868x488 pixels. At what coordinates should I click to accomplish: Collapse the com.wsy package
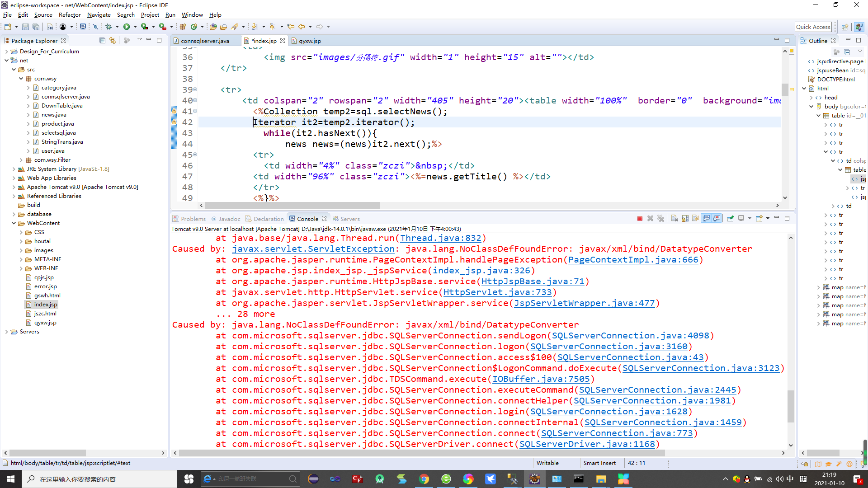[21, 79]
